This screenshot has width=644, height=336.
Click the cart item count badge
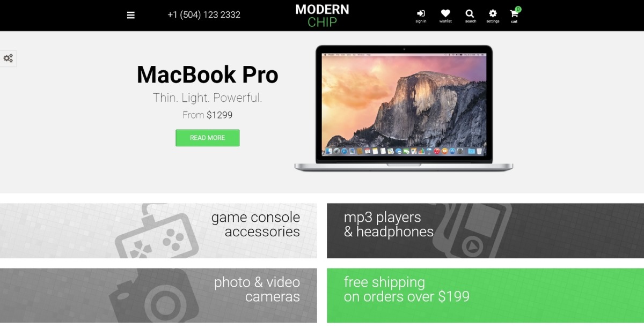coord(518,9)
